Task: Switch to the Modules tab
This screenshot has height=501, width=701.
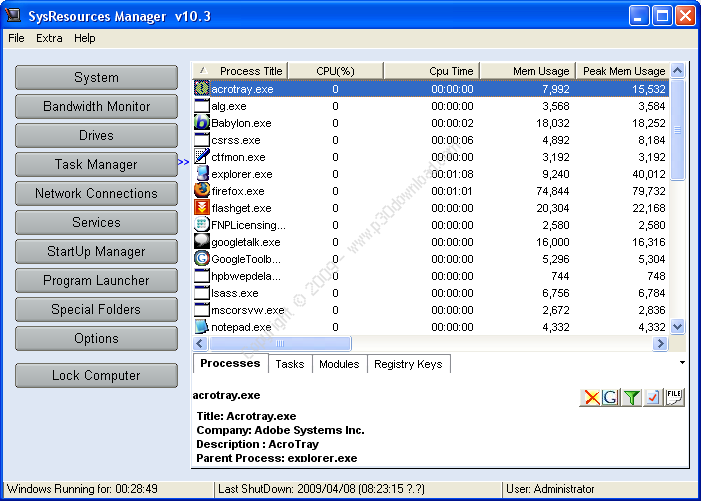Action: click(339, 364)
